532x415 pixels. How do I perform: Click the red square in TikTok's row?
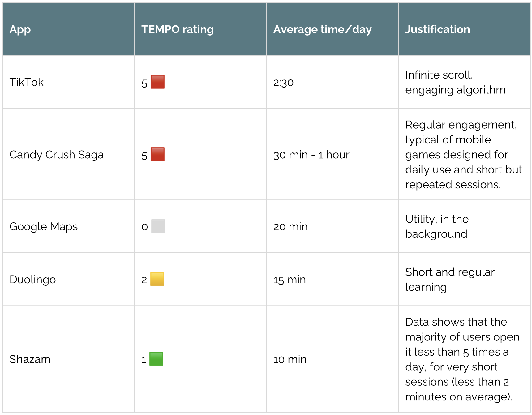[x=157, y=82]
